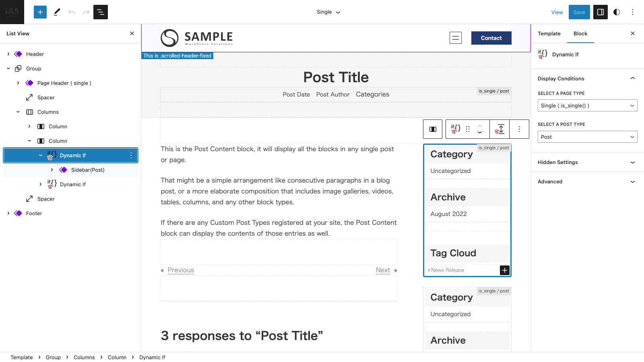
Task: Open the editor Options menu
Action: (x=632, y=12)
